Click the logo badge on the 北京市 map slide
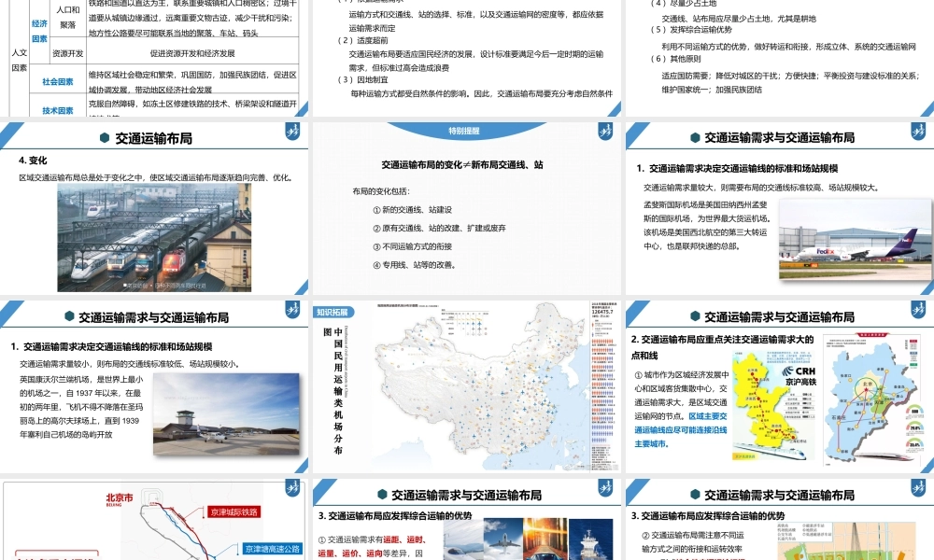Image resolution: width=934 pixels, height=560 pixels. pos(292,488)
